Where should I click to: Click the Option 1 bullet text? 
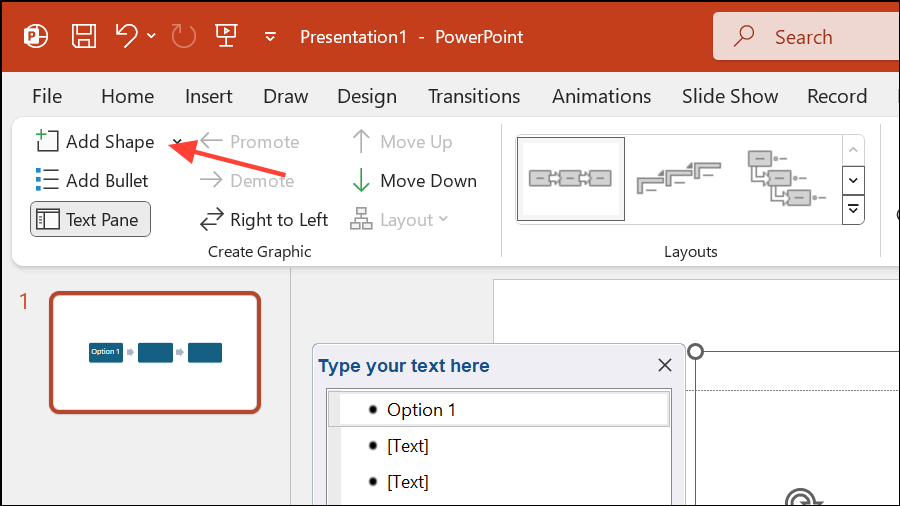click(x=421, y=410)
